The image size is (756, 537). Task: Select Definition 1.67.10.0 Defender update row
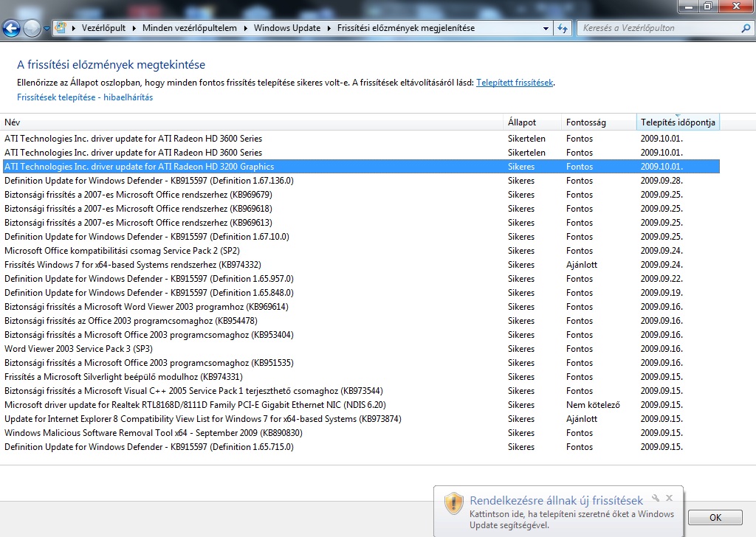[x=361, y=237]
